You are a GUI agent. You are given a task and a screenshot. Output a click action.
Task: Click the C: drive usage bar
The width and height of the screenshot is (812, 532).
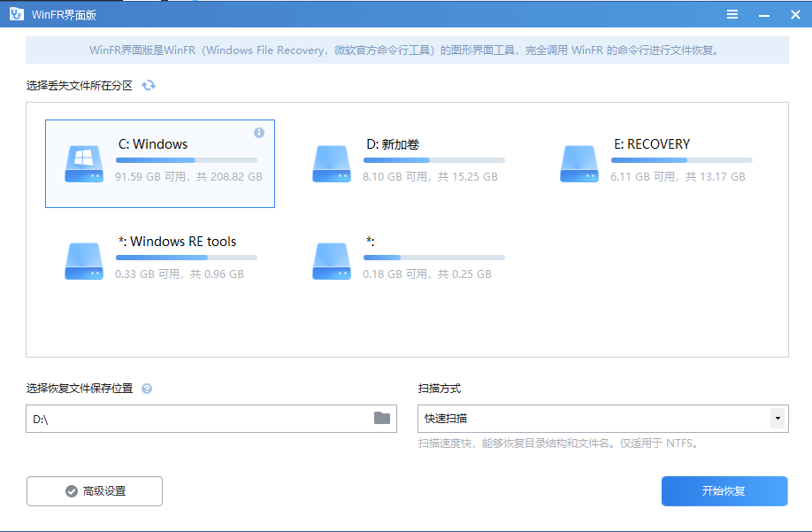pyautogui.click(x=187, y=160)
